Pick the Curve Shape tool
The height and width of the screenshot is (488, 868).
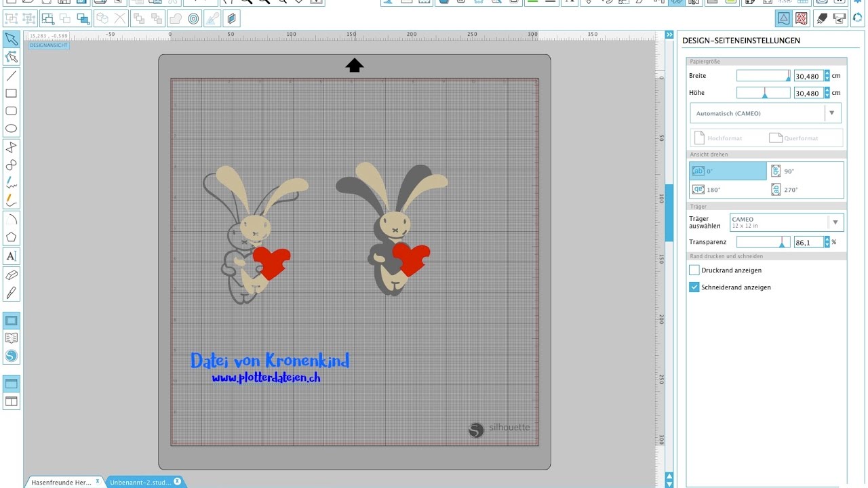coord(12,165)
